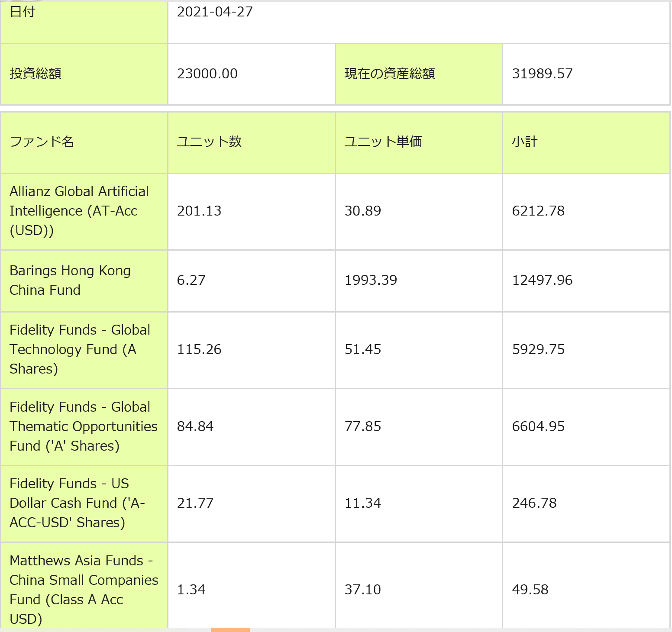Select the 投資総額 label cell
The height and width of the screenshot is (632, 672).
(x=36, y=74)
